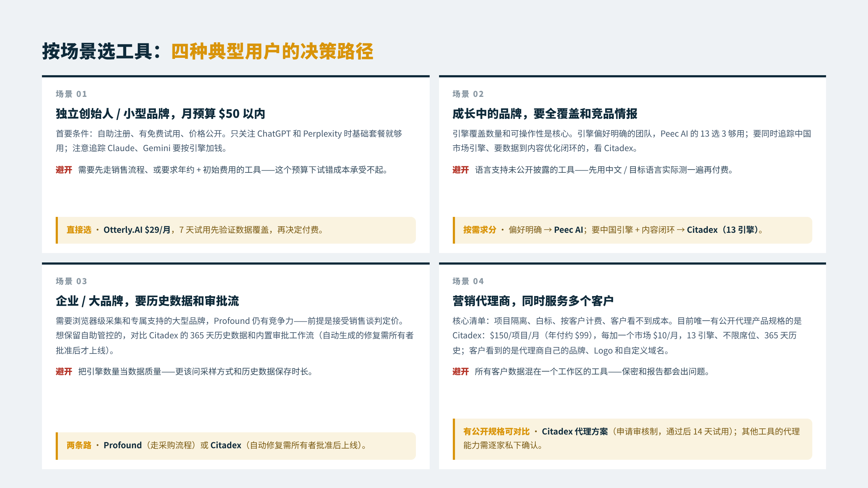
Task: Click 能力需逐家私下确认 in last callout
Action: [x=503, y=445]
